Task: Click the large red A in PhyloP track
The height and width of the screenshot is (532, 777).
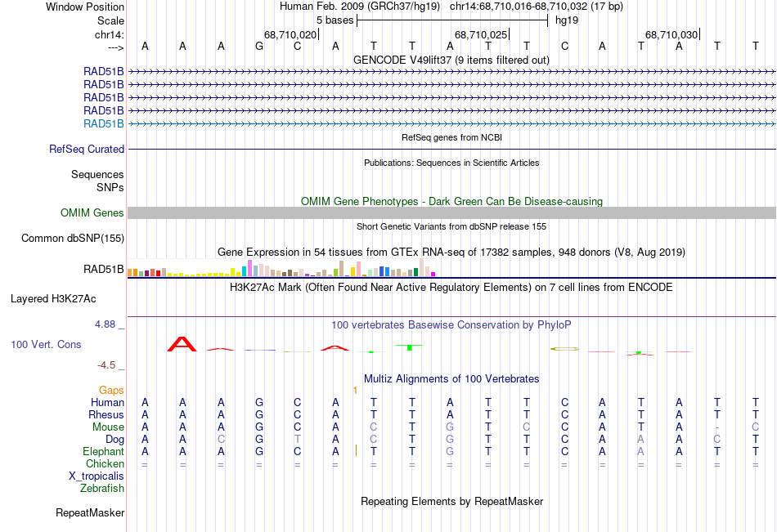Action: pos(182,344)
